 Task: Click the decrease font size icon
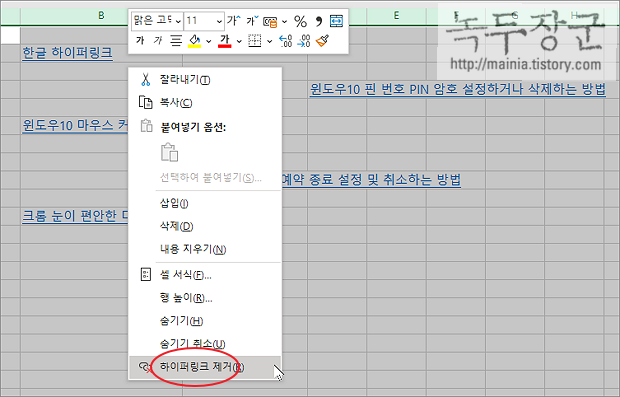pyautogui.click(x=252, y=21)
